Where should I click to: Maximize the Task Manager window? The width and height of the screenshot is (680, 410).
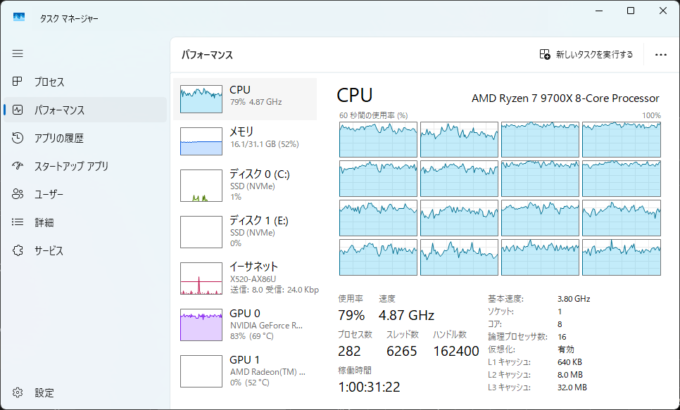(630, 11)
